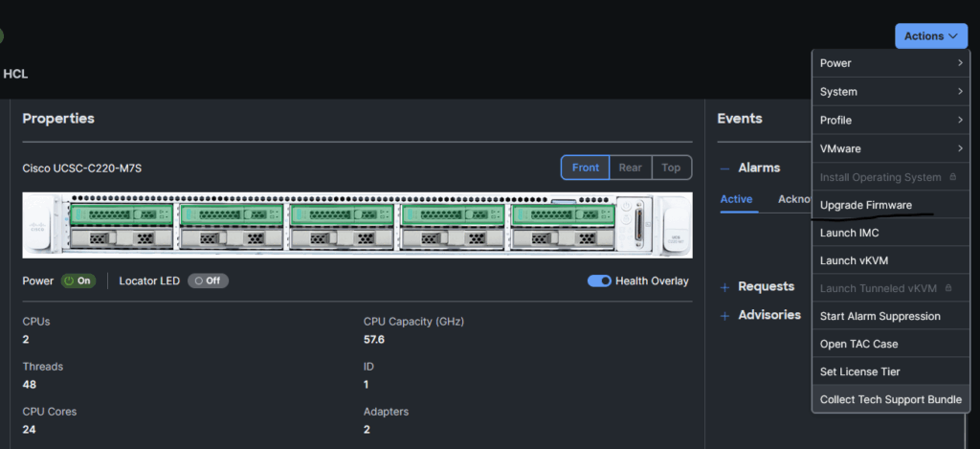Open the HCL tab
980x449 pixels.
pyautogui.click(x=15, y=75)
